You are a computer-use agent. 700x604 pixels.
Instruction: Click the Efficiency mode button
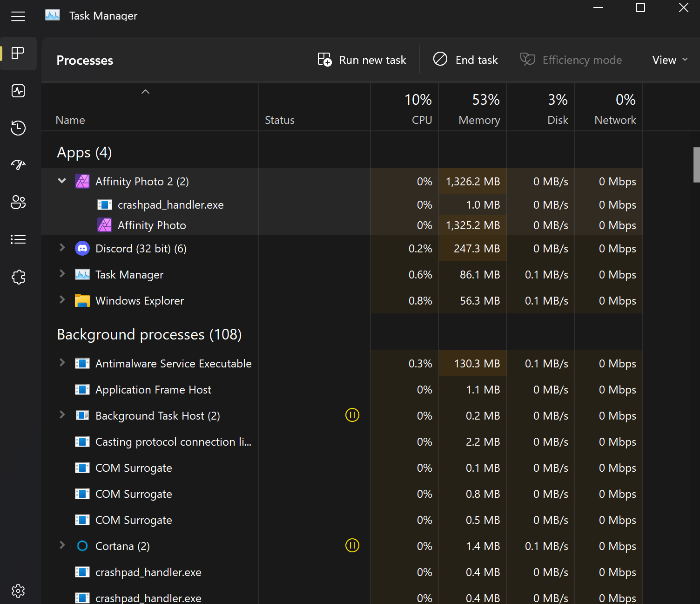[571, 60]
